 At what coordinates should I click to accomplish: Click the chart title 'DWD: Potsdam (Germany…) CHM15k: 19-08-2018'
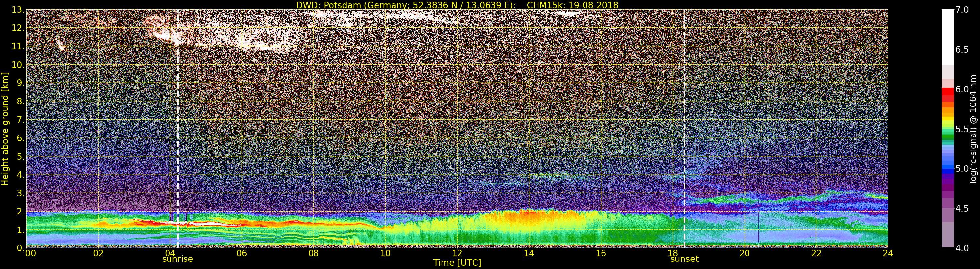(x=457, y=5)
